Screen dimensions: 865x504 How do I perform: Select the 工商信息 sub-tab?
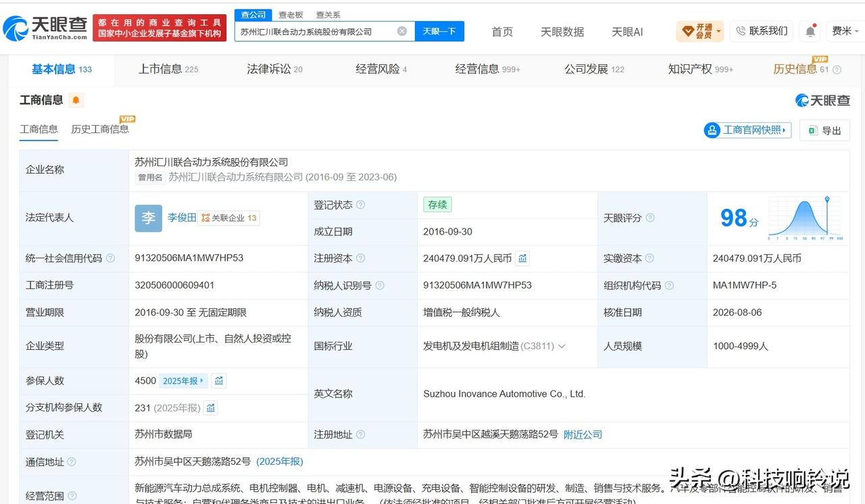pyautogui.click(x=39, y=129)
